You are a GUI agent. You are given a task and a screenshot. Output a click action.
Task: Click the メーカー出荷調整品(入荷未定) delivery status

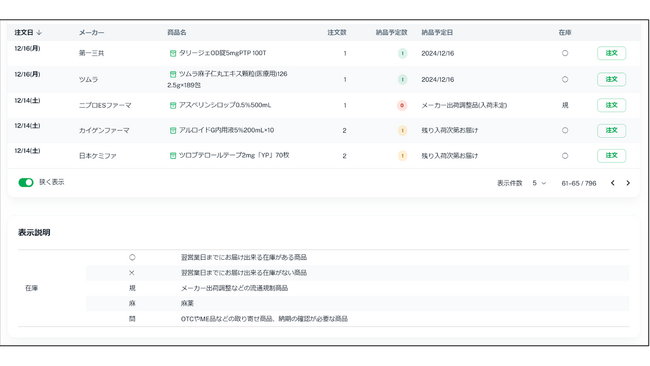click(x=464, y=105)
